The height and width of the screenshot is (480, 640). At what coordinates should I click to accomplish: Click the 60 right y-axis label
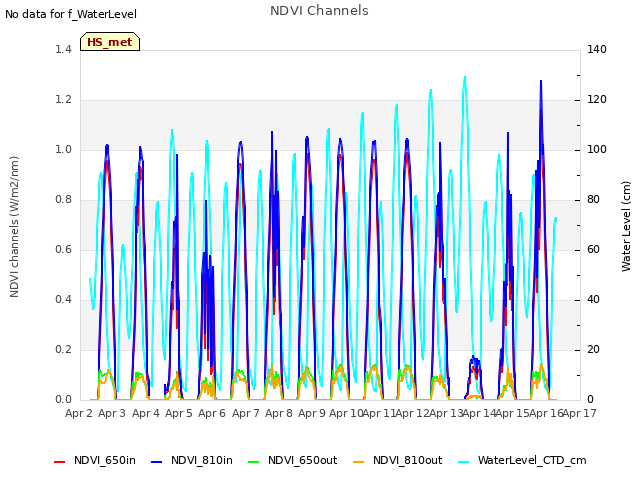point(593,249)
